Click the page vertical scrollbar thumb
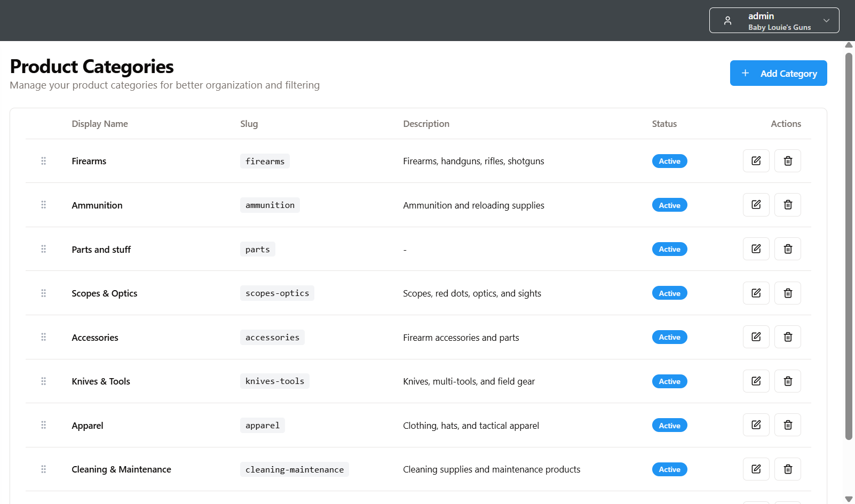This screenshot has width=855, height=504. 849,246
